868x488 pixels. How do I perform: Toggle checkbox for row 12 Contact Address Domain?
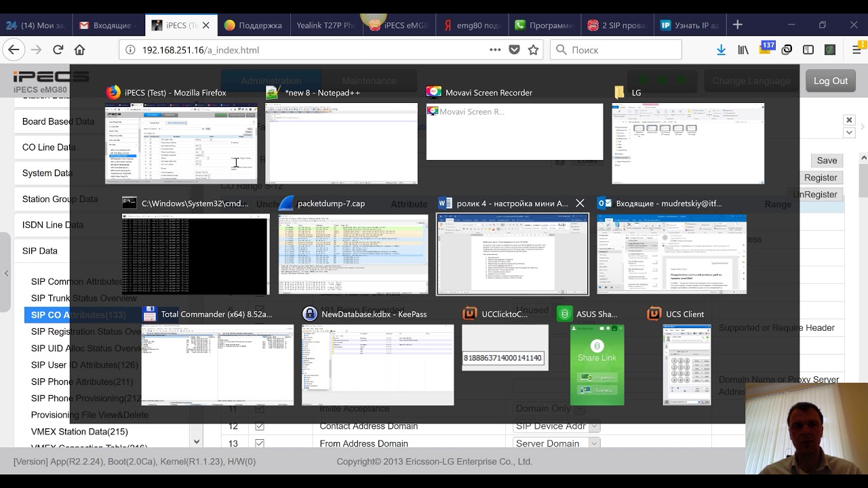click(259, 426)
